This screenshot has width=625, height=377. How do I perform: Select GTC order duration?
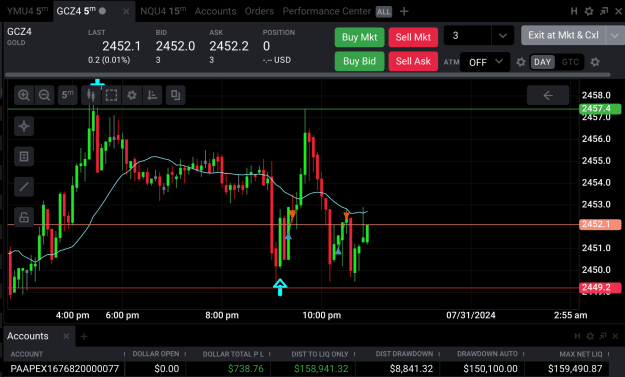point(570,62)
